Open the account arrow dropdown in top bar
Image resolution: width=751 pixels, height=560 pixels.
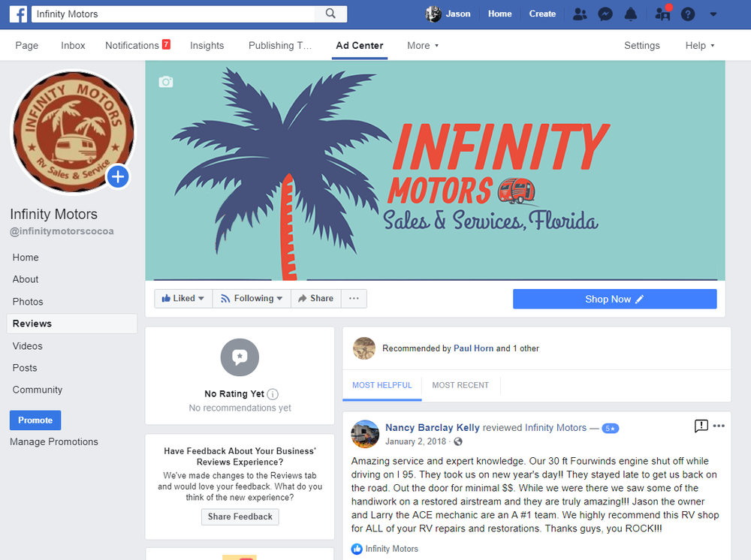pos(713,14)
